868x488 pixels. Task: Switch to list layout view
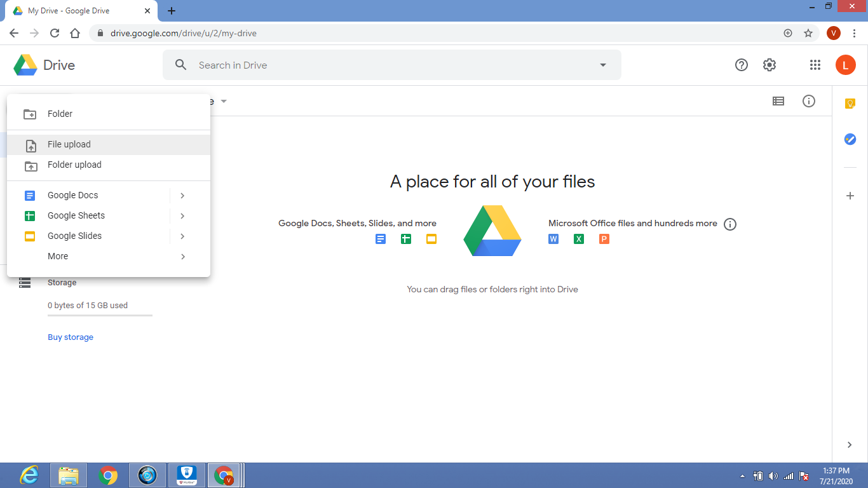pos(778,101)
